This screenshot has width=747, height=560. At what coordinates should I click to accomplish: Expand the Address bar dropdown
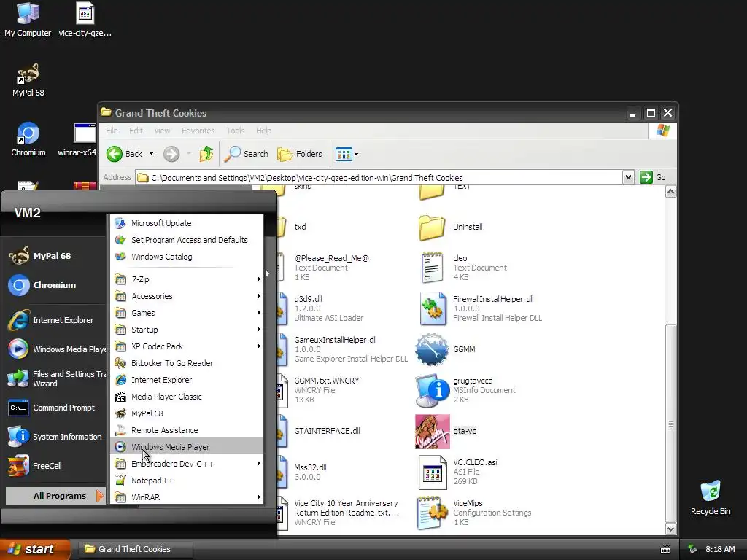pyautogui.click(x=628, y=177)
